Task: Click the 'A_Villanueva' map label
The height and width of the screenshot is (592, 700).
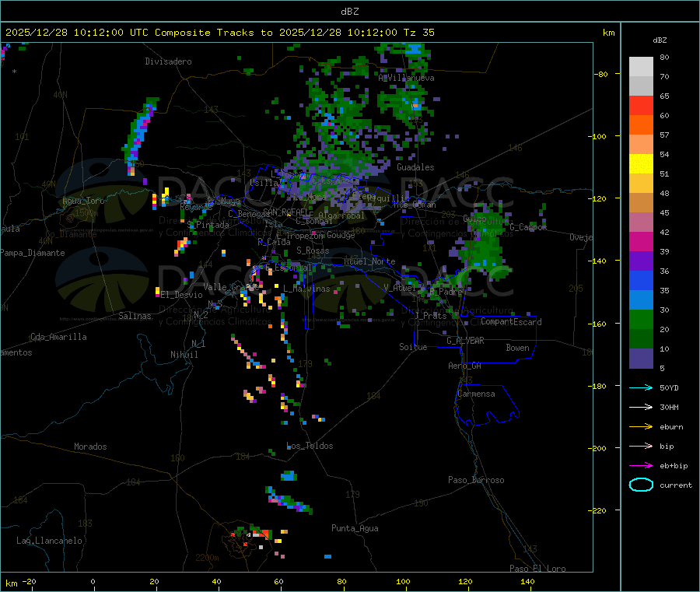Action: pyautogui.click(x=406, y=78)
